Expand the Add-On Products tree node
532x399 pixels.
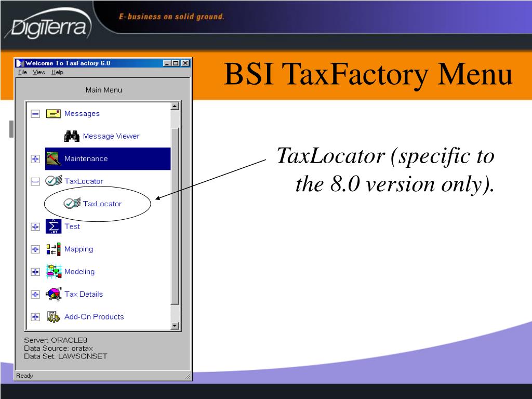(35, 317)
